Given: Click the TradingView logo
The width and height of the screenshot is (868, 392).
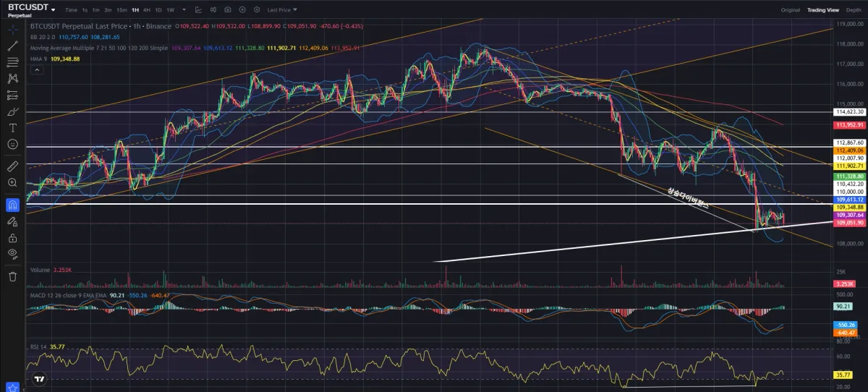Looking at the screenshot, I should 40,378.
